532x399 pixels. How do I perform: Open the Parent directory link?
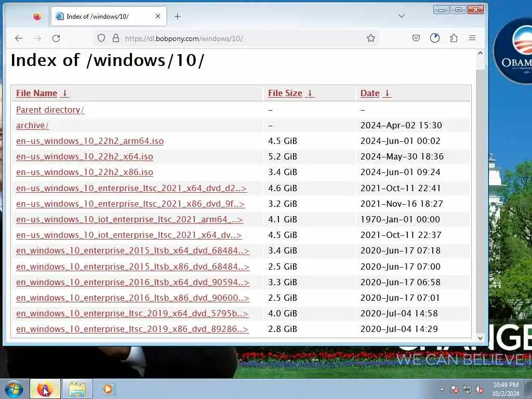tap(50, 110)
